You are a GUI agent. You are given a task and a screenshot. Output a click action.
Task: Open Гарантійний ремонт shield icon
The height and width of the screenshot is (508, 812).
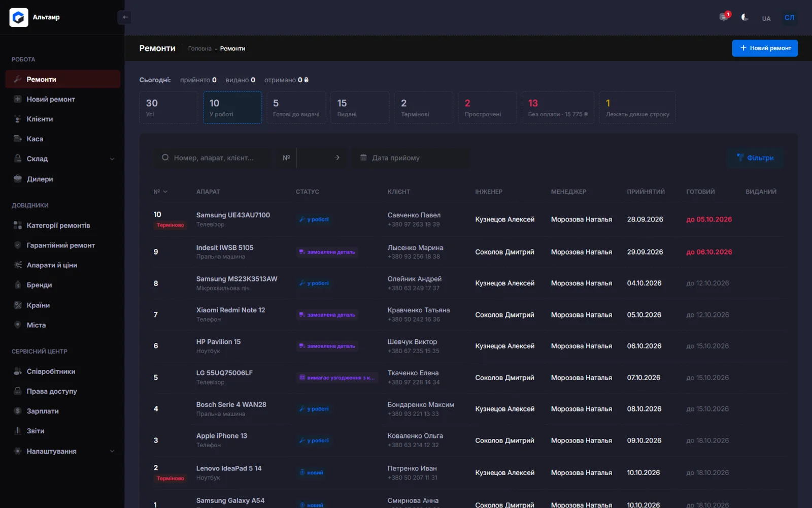click(18, 245)
